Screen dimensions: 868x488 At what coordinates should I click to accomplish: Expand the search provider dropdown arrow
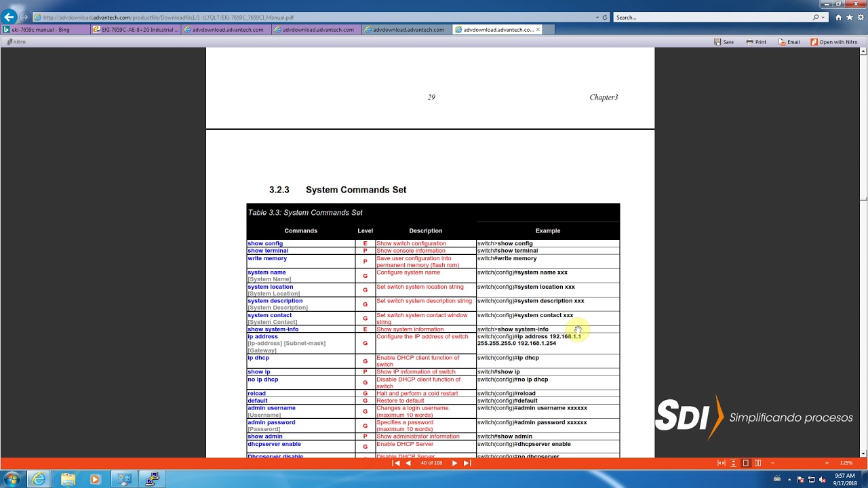(x=823, y=18)
